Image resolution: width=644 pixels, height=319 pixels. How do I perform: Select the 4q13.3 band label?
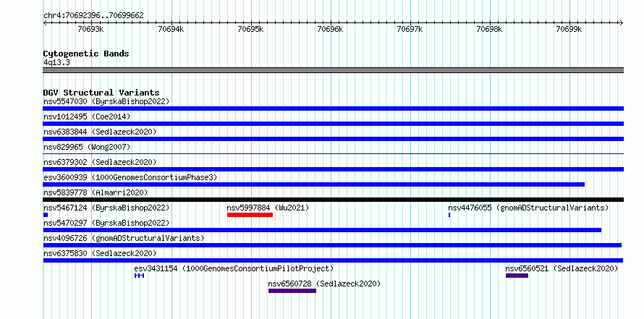click(56, 62)
